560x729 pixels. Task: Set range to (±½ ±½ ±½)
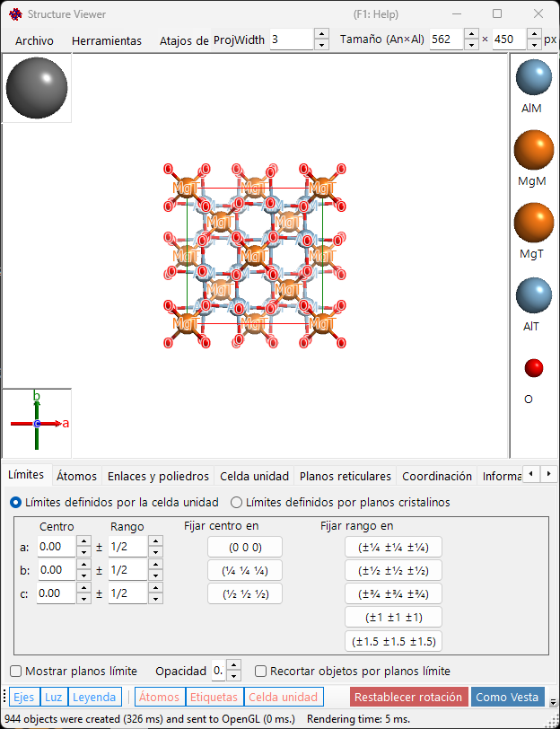[393, 570]
